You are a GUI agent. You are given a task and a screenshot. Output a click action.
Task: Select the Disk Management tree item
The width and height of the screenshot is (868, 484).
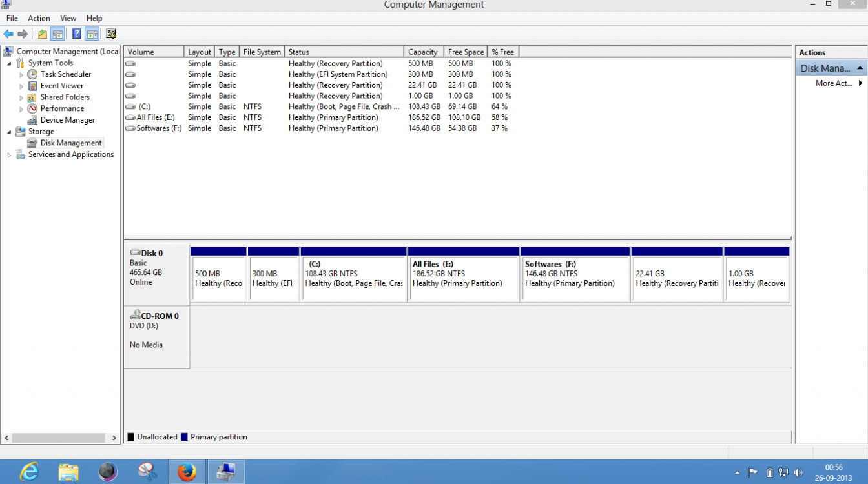point(71,143)
